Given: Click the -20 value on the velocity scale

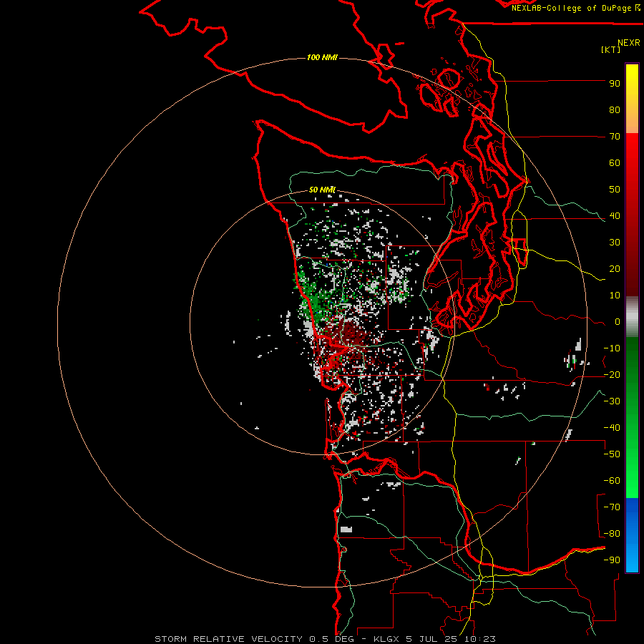Looking at the screenshot, I should (612, 375).
